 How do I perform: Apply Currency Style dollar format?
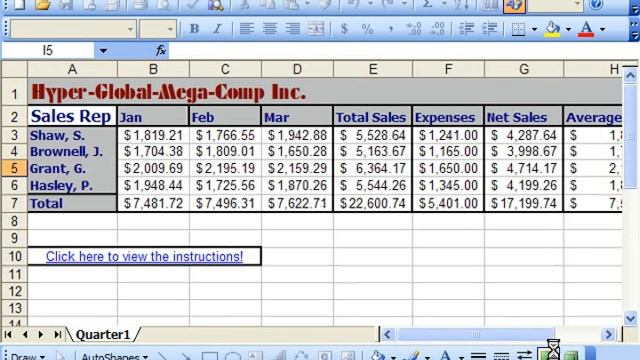[x=344, y=29]
